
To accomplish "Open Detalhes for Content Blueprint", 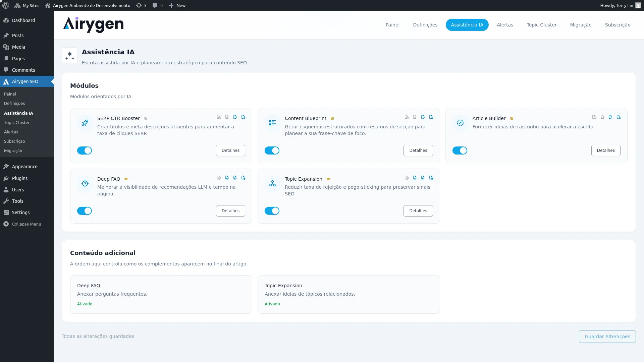I will (418, 150).
